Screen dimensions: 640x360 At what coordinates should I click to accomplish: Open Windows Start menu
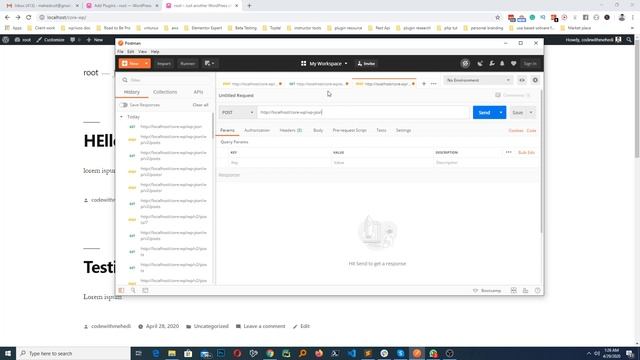(x=8, y=353)
